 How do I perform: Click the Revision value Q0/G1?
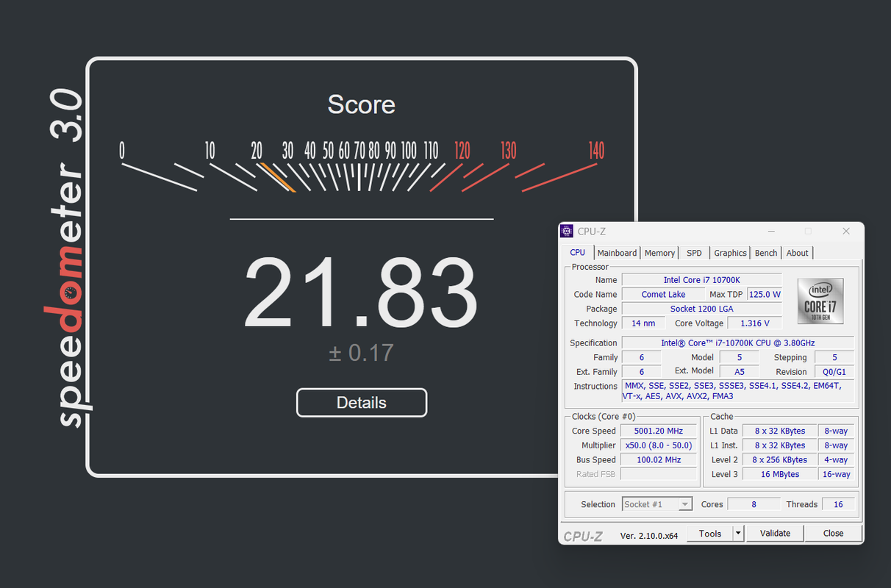(834, 372)
